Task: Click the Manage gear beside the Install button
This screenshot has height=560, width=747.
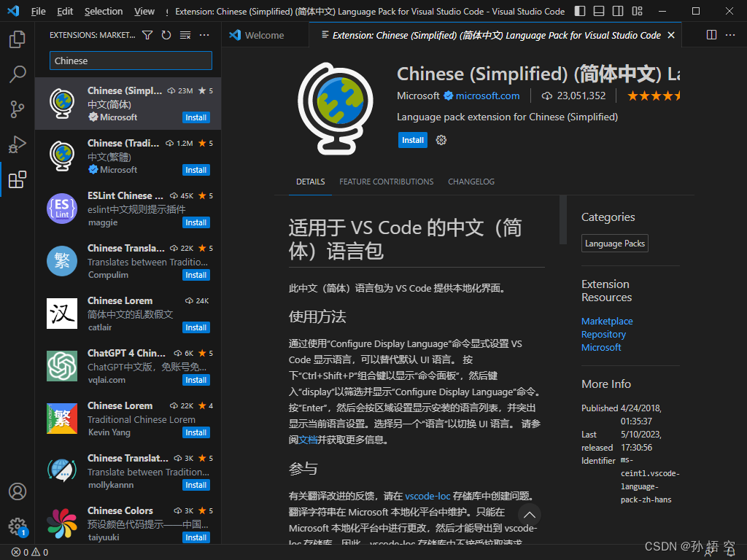Action: pos(441,140)
